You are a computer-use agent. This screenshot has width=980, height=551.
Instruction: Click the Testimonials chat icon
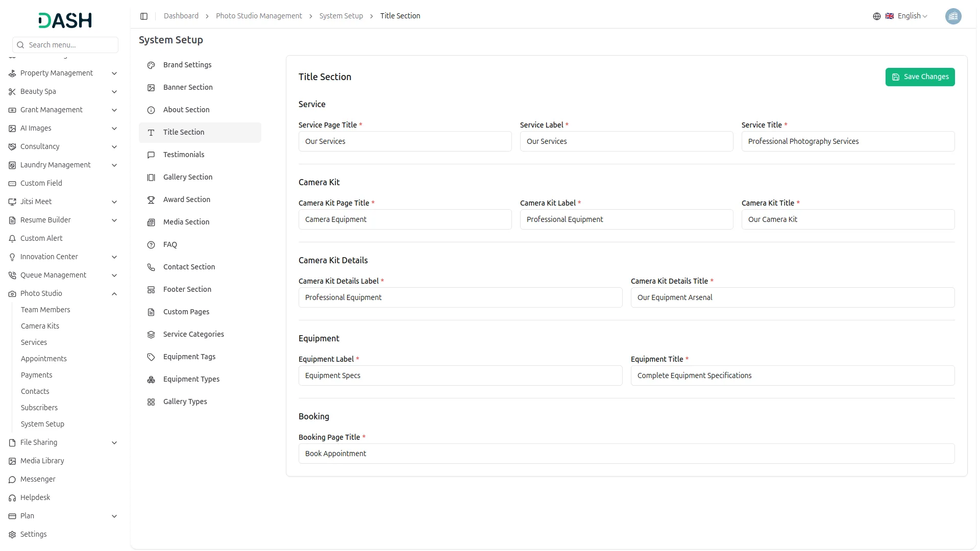(151, 155)
